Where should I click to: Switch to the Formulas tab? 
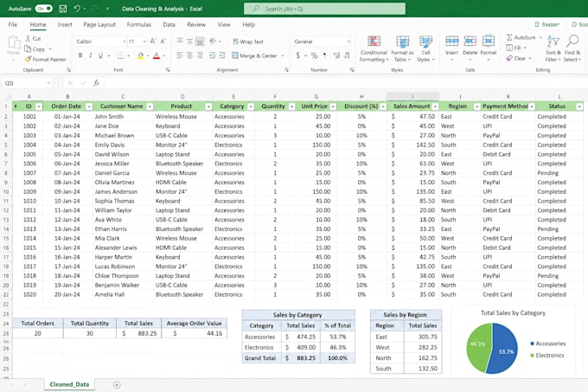pyautogui.click(x=138, y=24)
